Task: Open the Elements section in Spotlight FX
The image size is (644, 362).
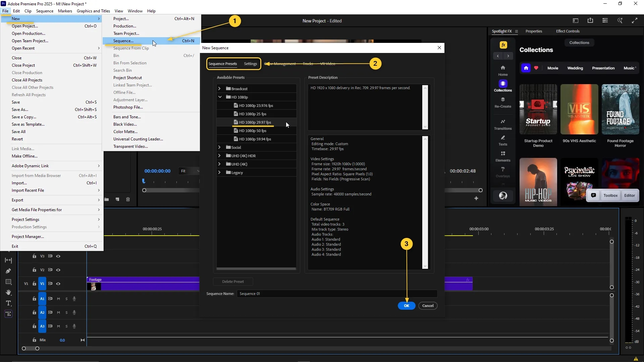Action: [503, 157]
